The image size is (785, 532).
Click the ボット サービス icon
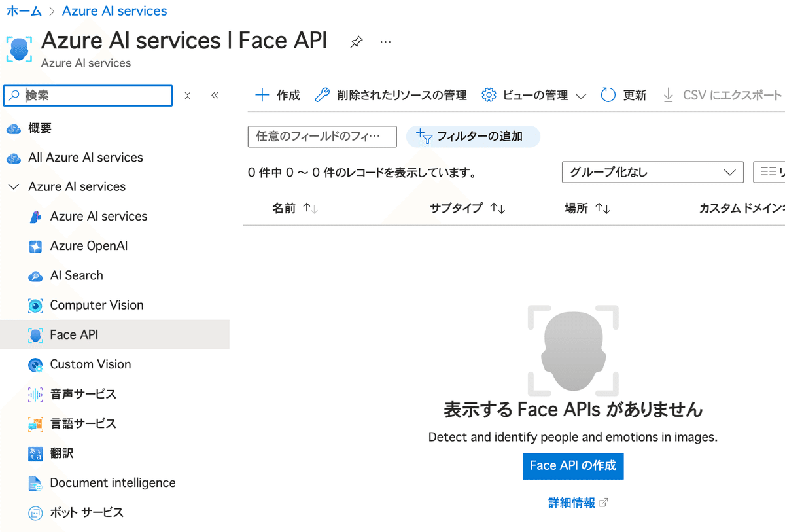tap(35, 513)
